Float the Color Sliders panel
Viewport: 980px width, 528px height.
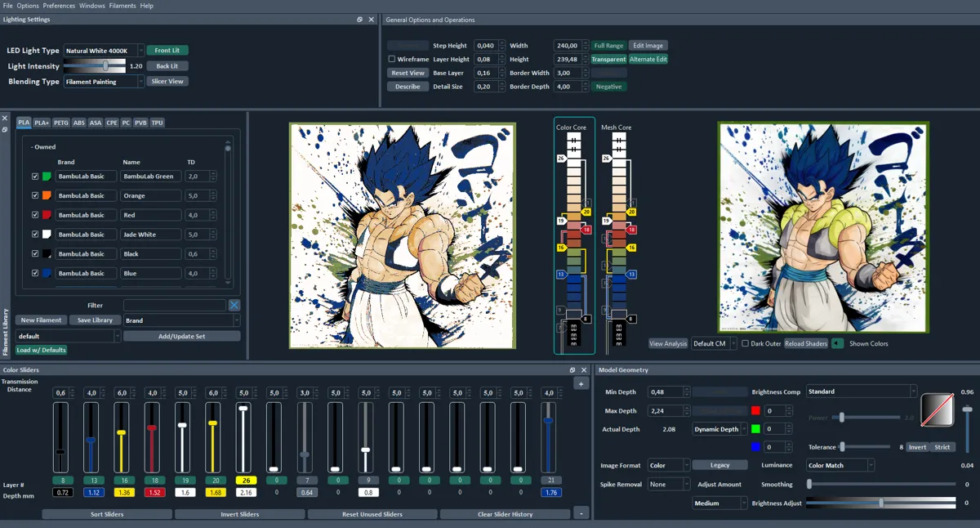[x=572, y=370]
